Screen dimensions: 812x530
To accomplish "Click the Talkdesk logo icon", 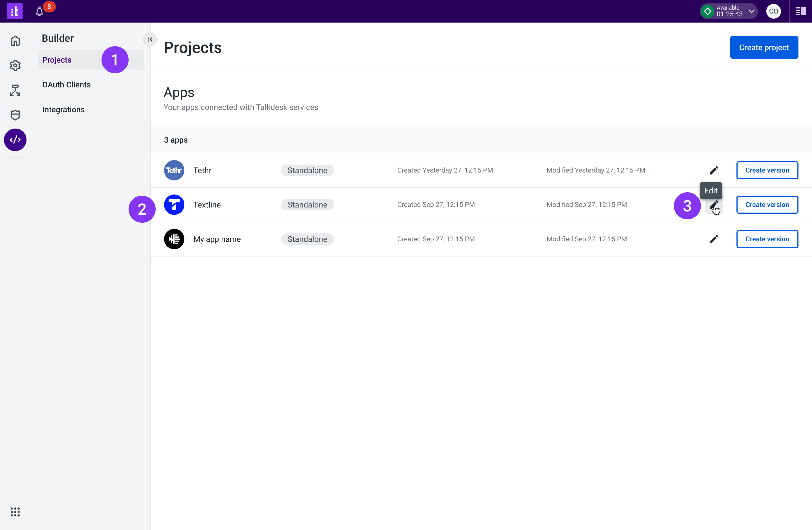I will coord(15,11).
